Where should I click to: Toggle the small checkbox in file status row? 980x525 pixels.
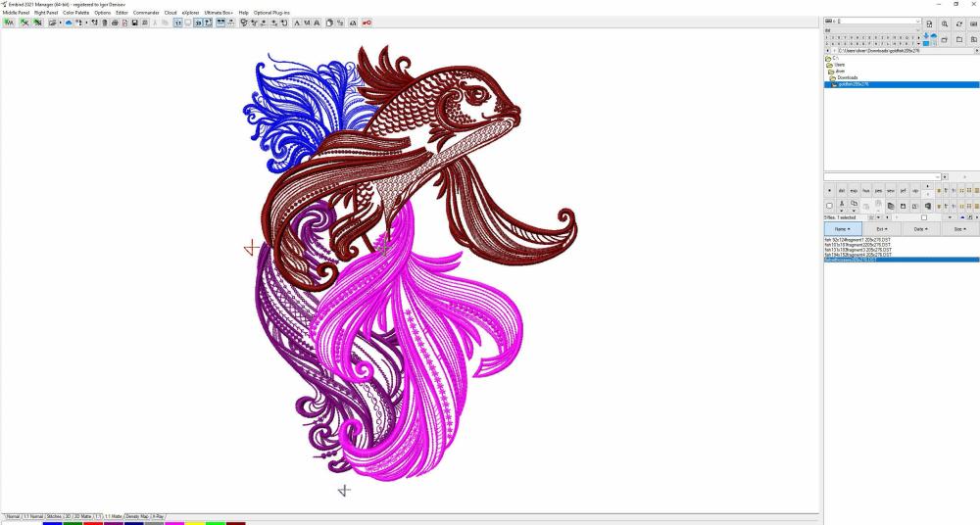point(924,217)
